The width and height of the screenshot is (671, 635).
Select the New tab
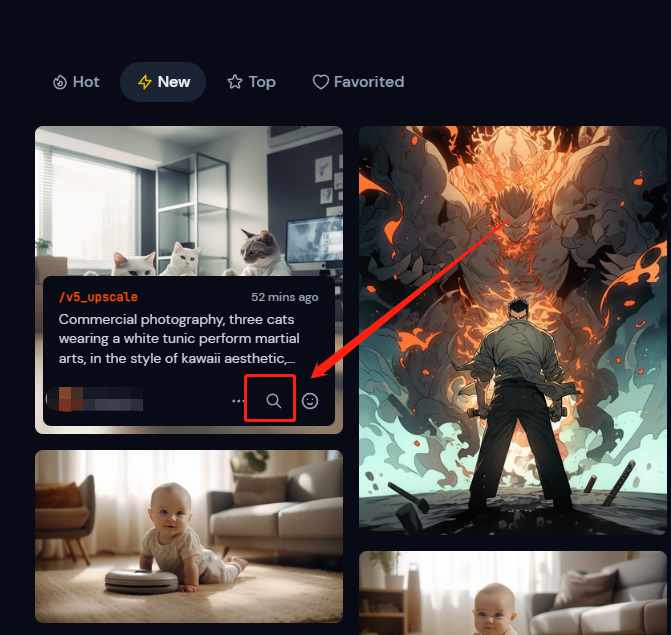pyautogui.click(x=163, y=82)
